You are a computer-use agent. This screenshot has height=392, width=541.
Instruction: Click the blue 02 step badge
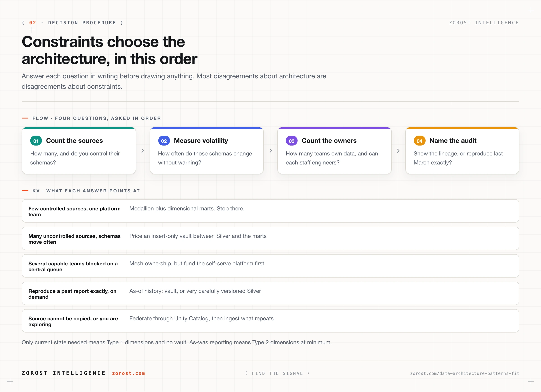coord(164,141)
